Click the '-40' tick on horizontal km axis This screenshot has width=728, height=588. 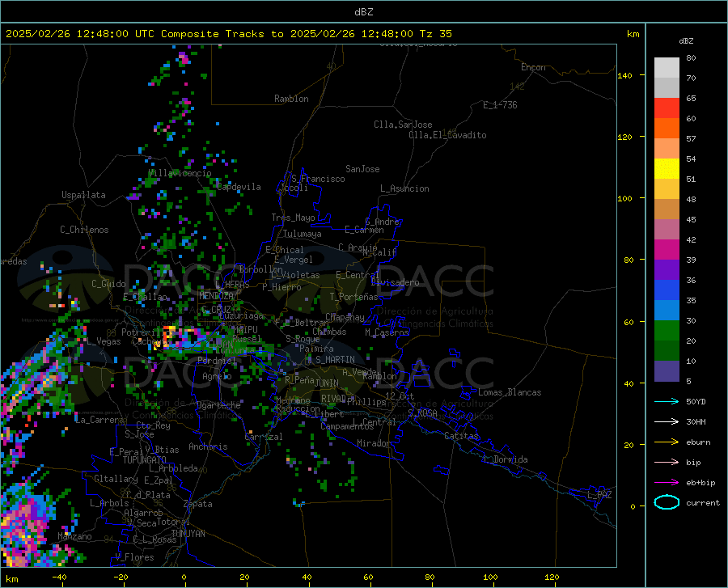pos(59,577)
